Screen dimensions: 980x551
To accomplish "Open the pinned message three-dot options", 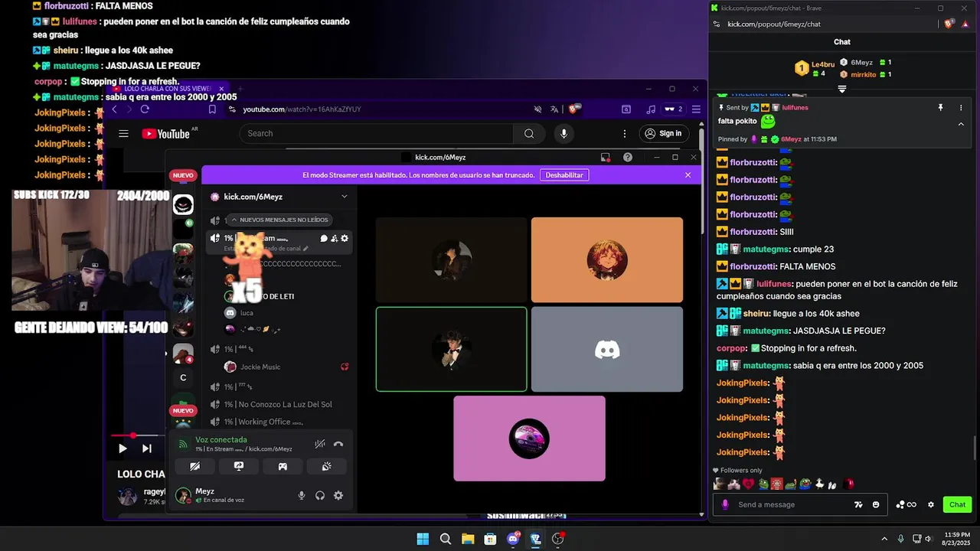I will pos(961,108).
